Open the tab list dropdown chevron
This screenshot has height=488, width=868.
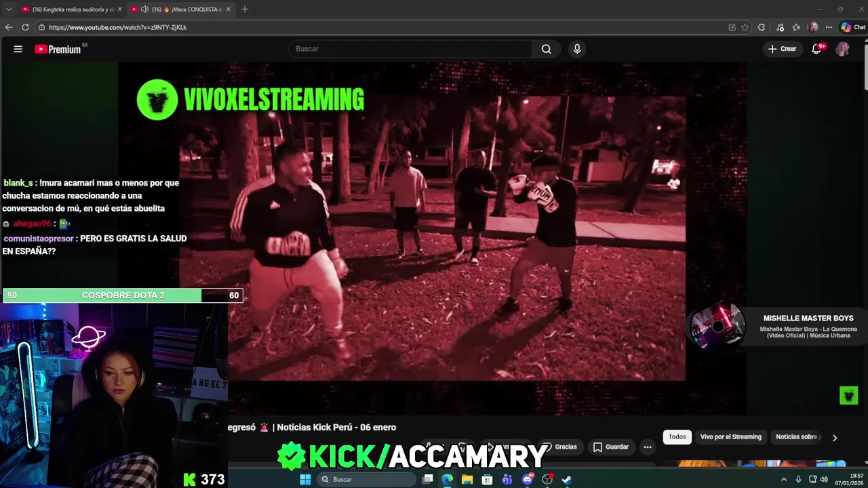coord(9,9)
